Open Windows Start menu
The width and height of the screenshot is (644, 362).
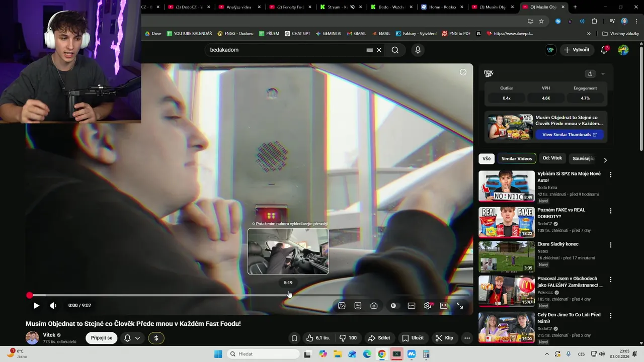tap(218, 354)
